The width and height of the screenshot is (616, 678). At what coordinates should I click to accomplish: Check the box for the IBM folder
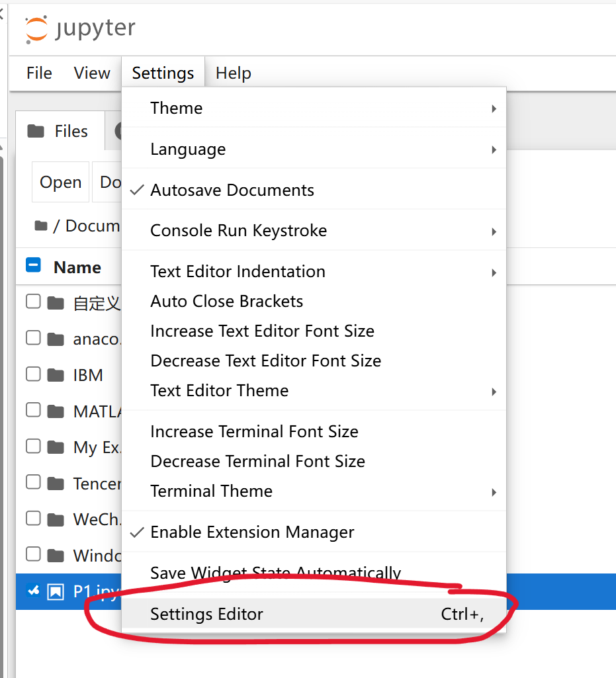tap(33, 374)
